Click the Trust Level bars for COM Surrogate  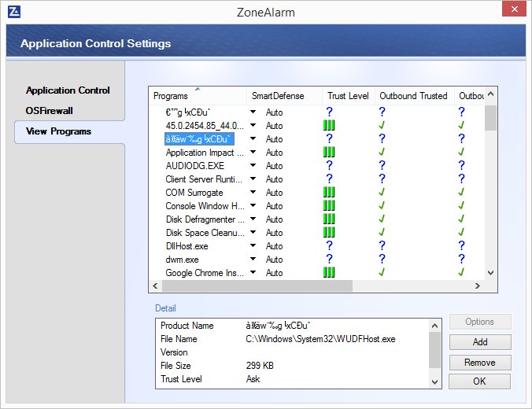[x=329, y=192]
